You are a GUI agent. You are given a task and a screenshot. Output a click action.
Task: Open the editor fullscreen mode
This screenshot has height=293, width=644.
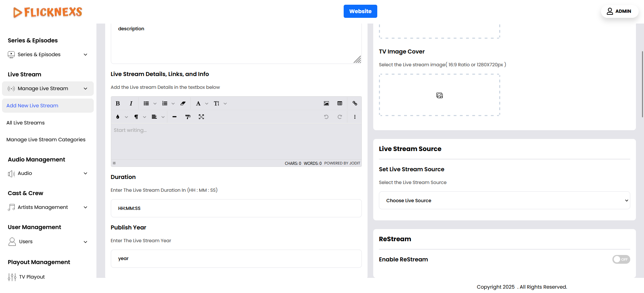[x=201, y=117]
